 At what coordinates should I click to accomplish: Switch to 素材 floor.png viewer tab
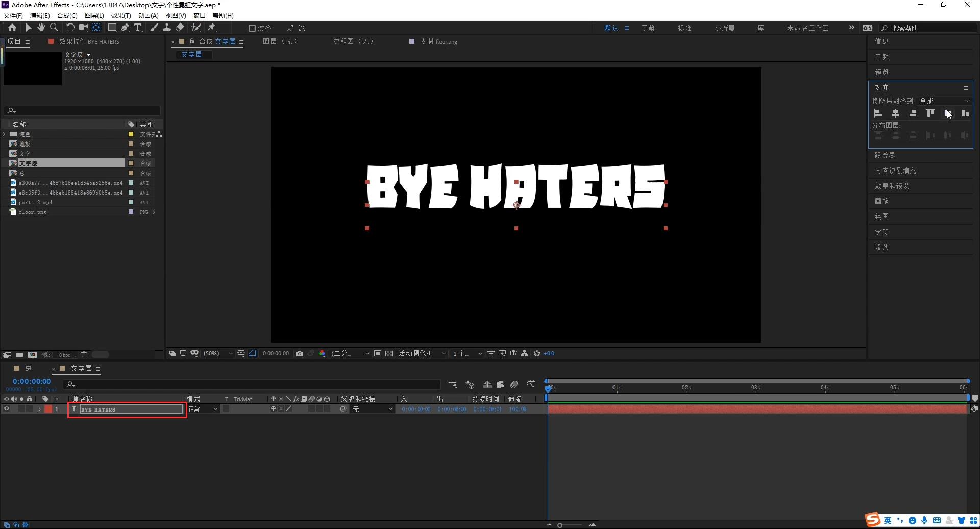pos(438,41)
